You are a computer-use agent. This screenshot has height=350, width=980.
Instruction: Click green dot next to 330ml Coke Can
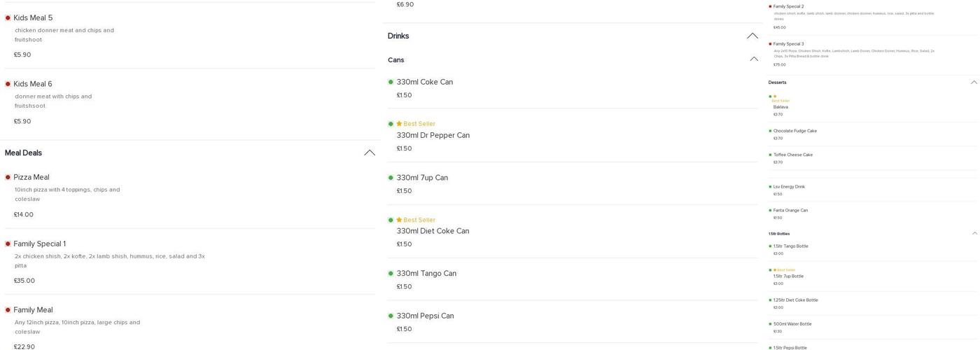391,82
